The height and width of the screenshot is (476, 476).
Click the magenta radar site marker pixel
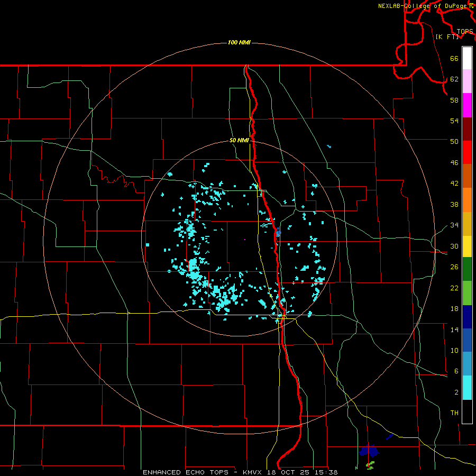[x=245, y=240]
